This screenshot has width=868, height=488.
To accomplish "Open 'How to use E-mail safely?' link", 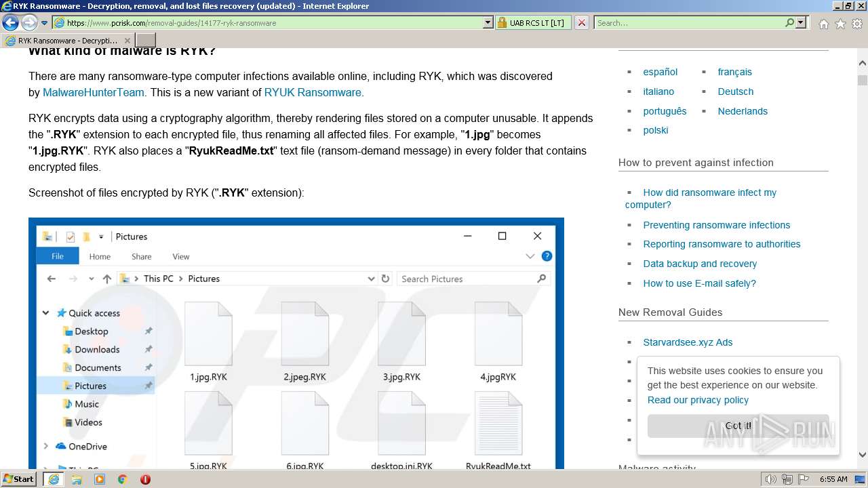I will (699, 283).
